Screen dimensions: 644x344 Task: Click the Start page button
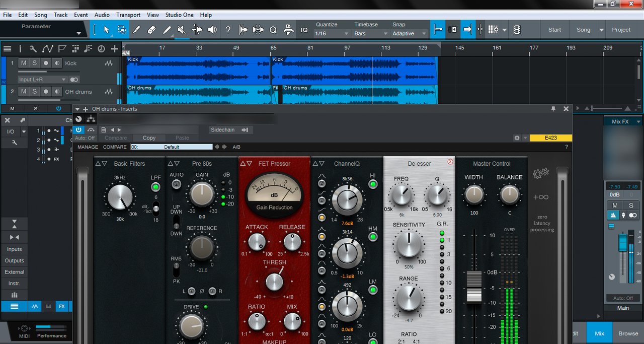click(555, 30)
